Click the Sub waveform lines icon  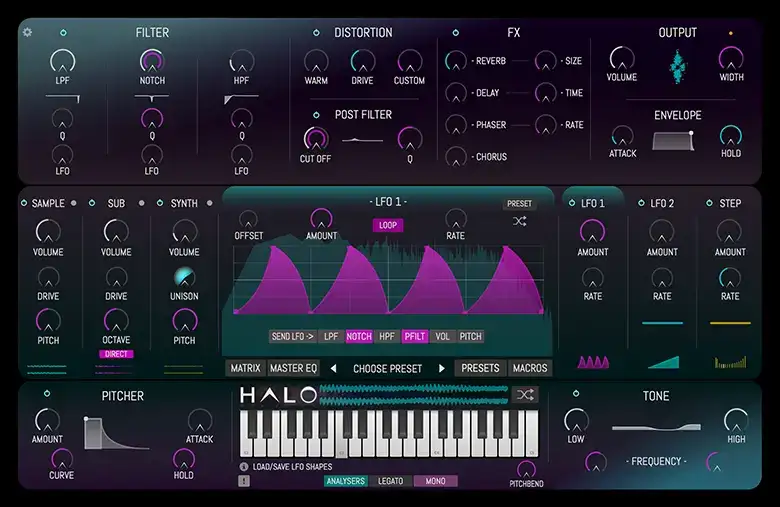(x=114, y=369)
